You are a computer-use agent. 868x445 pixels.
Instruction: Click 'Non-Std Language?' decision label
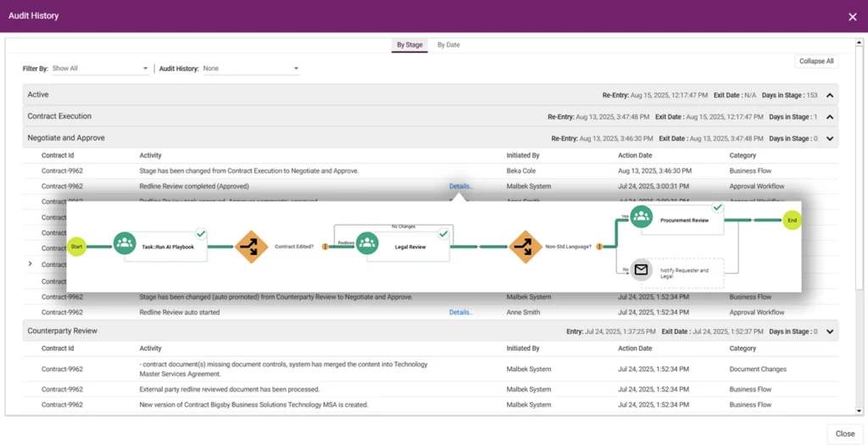click(x=568, y=247)
